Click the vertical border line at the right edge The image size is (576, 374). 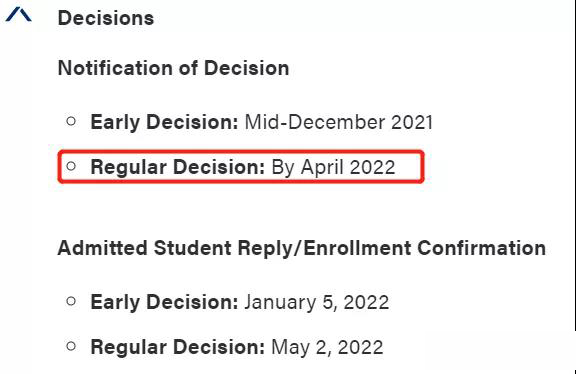[x=575, y=165]
